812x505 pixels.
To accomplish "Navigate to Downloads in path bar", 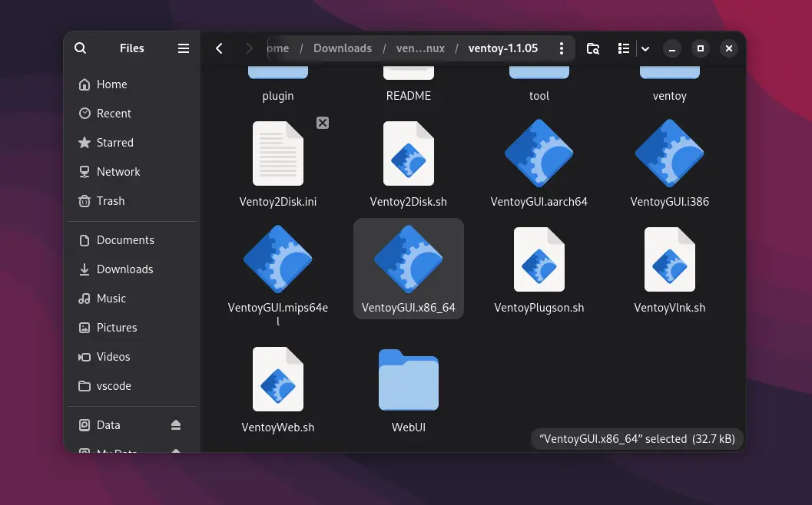I will pyautogui.click(x=343, y=48).
